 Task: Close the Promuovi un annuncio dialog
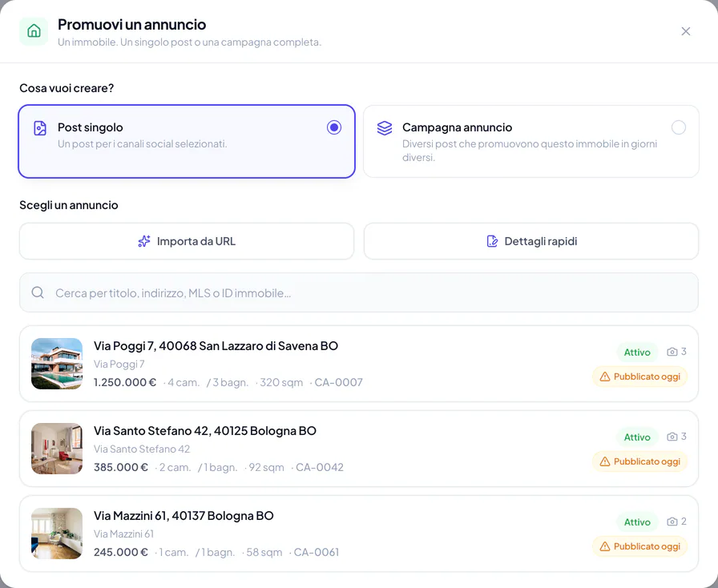pos(685,31)
